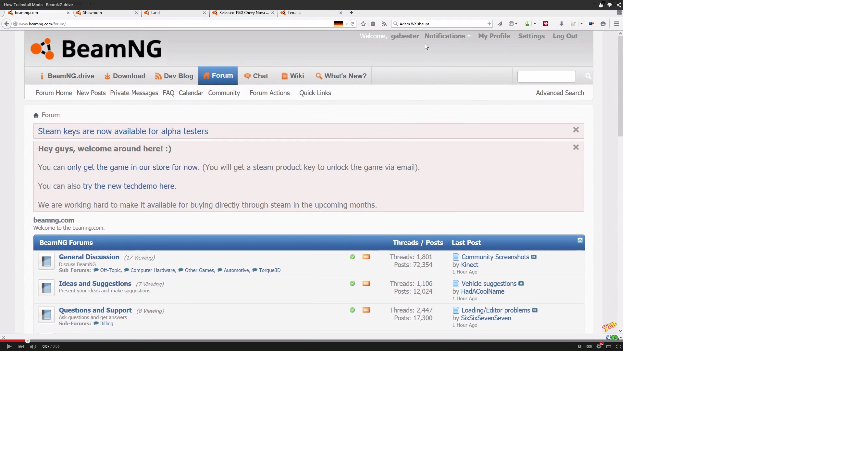Click green check icon in Ideas and Suggestions row
Viewport: 868px width, 473px height.
pos(352,284)
